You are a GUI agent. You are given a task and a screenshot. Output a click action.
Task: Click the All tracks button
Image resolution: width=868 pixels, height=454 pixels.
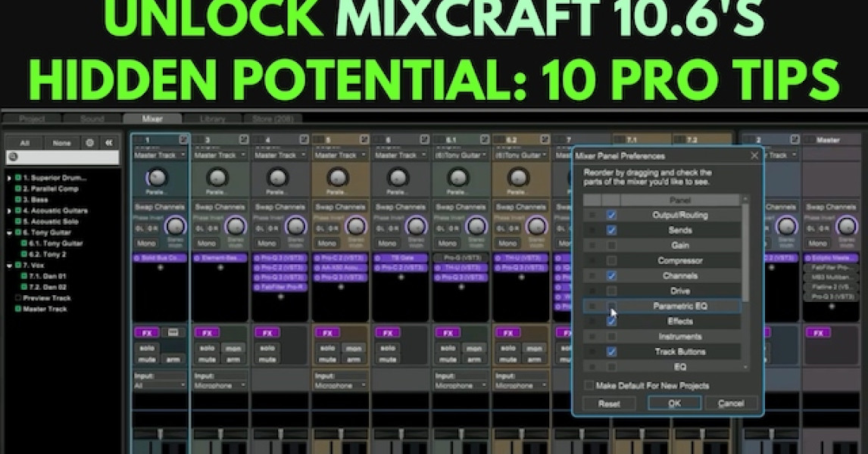tap(25, 143)
